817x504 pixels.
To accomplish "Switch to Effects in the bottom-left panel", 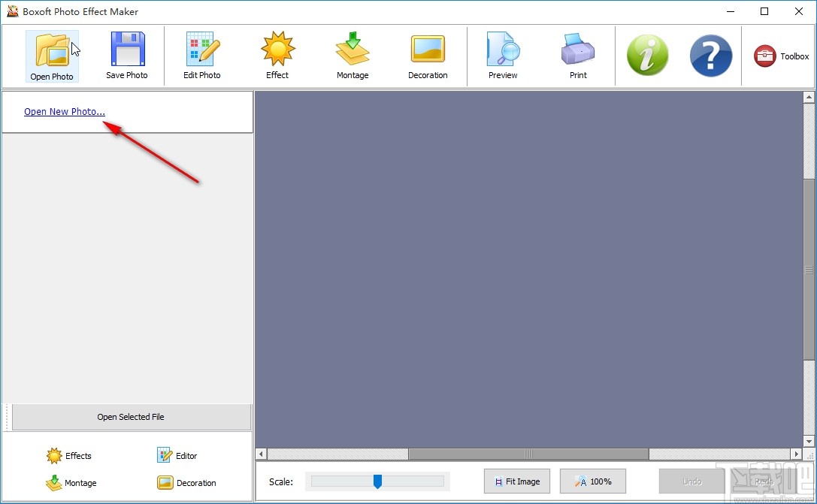I will (69, 456).
